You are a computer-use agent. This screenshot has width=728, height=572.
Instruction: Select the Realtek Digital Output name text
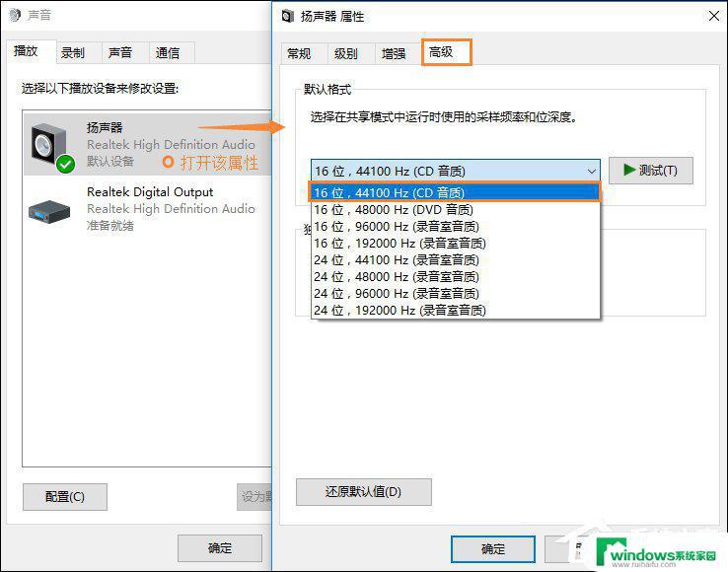[x=150, y=192]
